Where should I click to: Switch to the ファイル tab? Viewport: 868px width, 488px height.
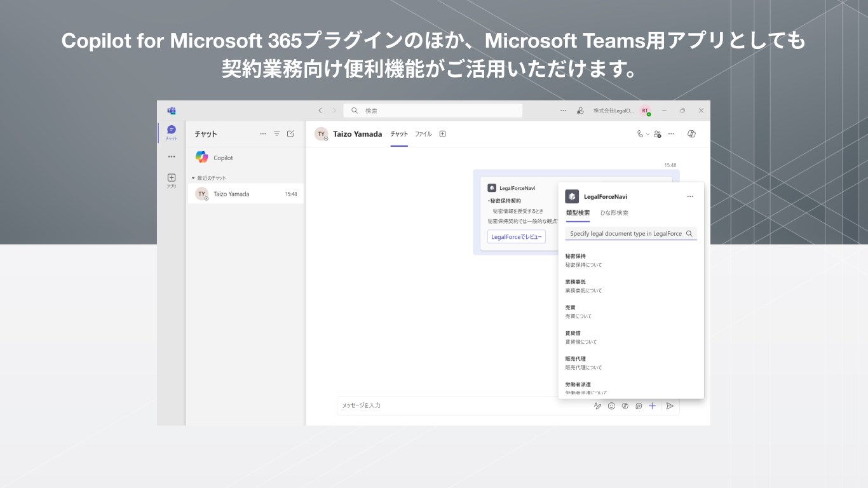click(x=423, y=134)
